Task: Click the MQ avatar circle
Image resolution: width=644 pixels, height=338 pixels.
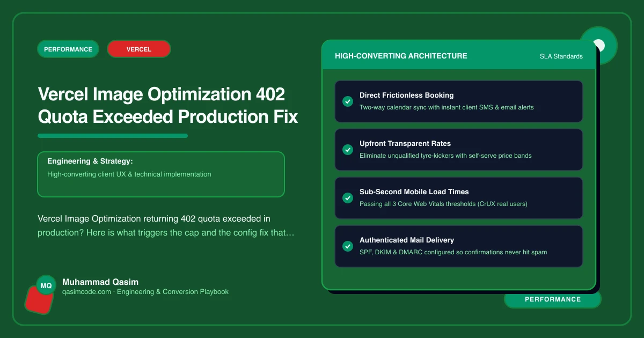Action: (x=46, y=285)
